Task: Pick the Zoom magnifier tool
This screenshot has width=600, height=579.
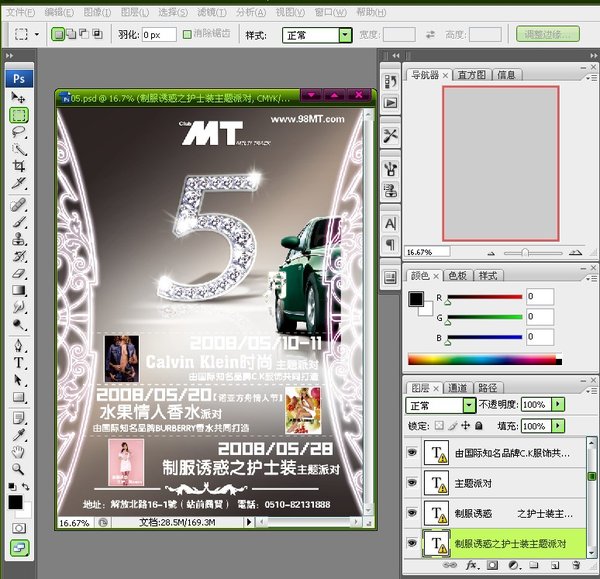Action: [x=18, y=467]
